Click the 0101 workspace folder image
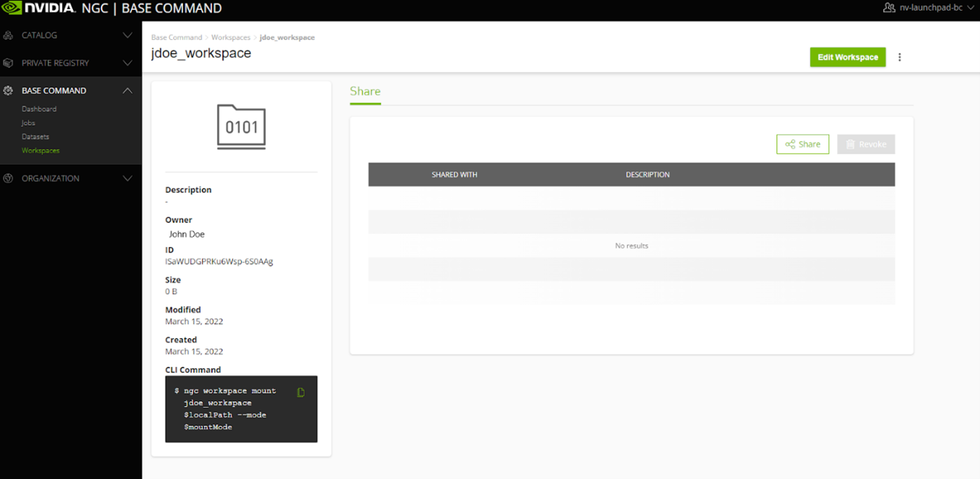980x479 pixels. [x=241, y=127]
